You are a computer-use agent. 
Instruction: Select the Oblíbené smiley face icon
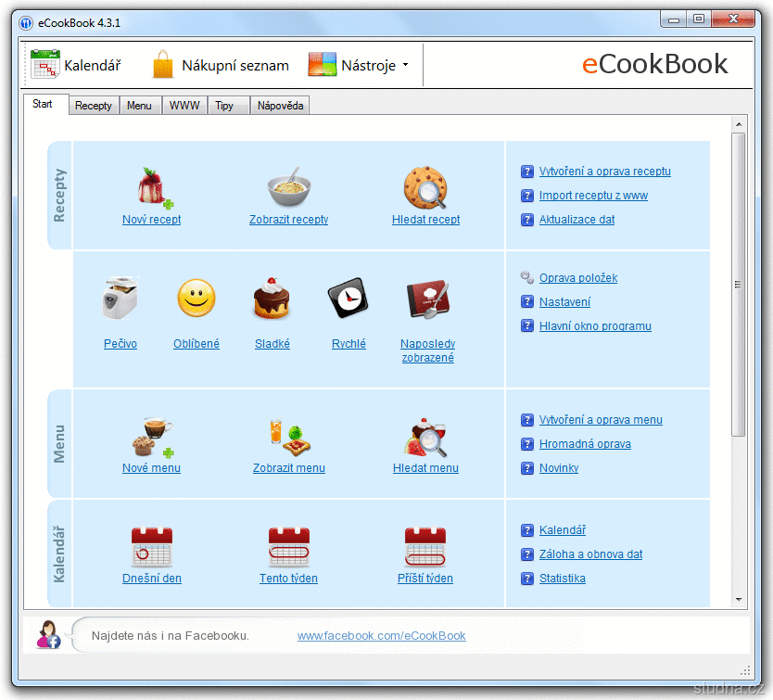pyautogui.click(x=196, y=298)
